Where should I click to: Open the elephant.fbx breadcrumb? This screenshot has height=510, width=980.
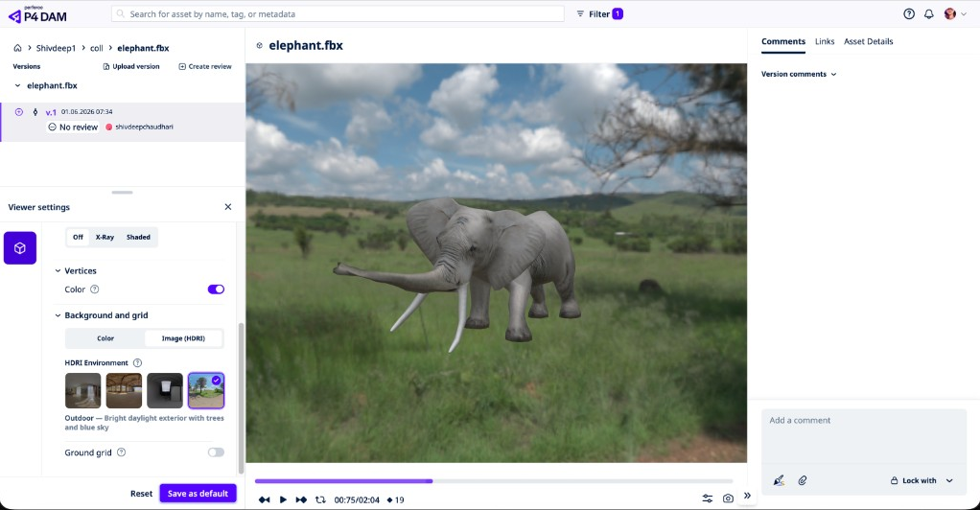143,48
